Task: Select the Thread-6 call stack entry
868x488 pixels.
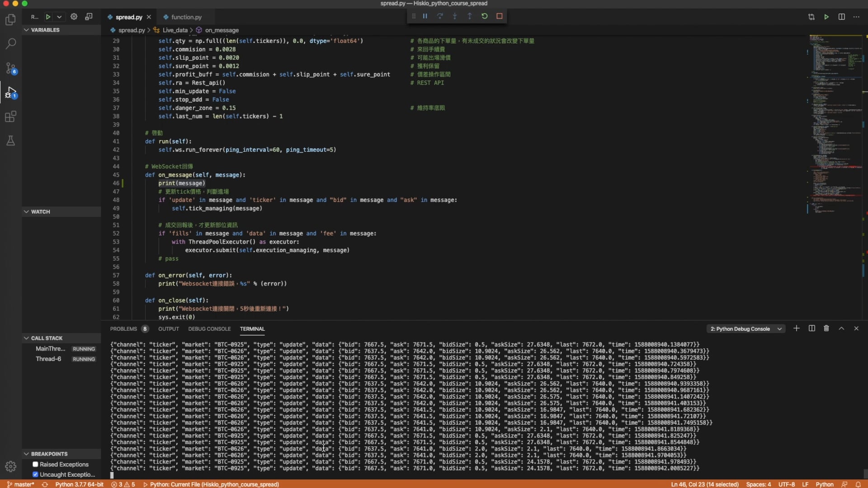Action: tap(48, 359)
